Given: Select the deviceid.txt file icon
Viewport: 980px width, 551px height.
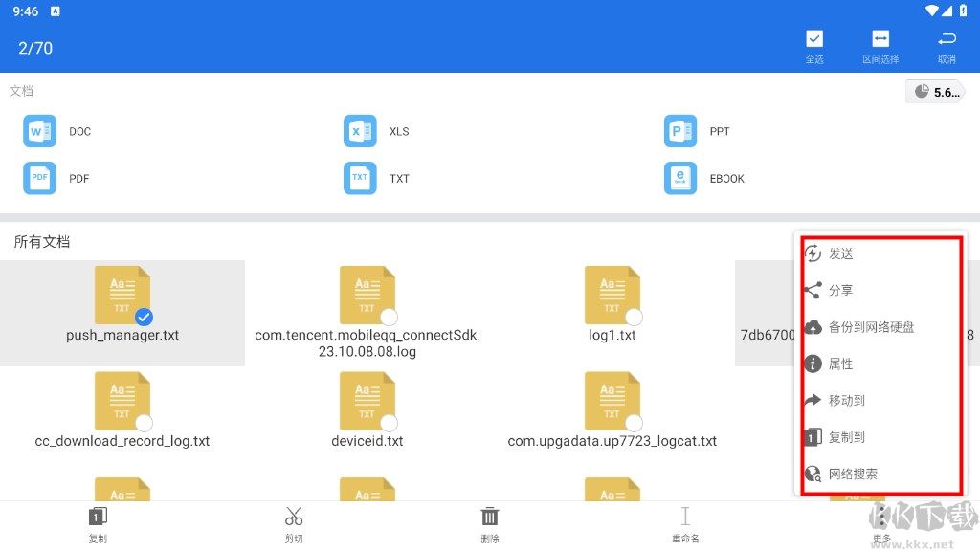Looking at the screenshot, I should (367, 401).
